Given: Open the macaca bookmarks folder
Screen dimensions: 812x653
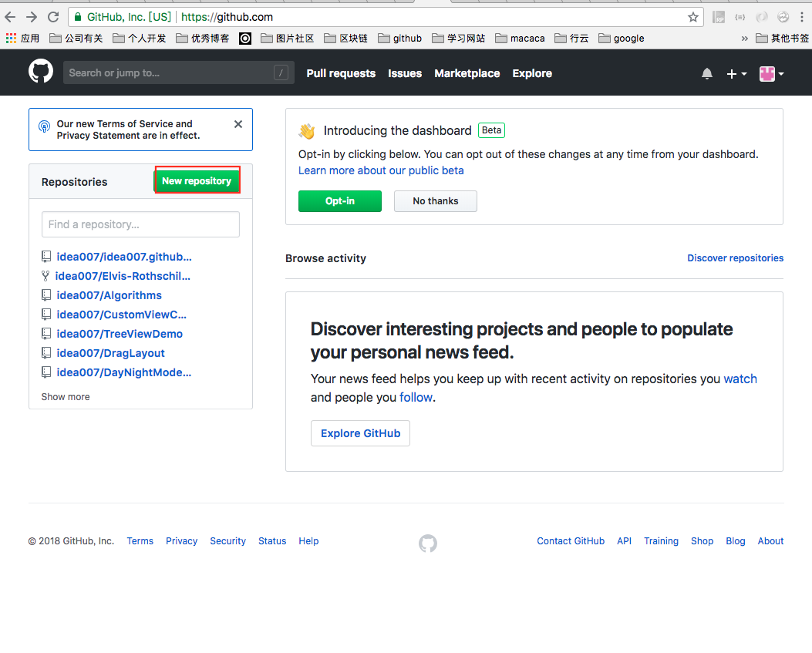Looking at the screenshot, I should (x=520, y=39).
